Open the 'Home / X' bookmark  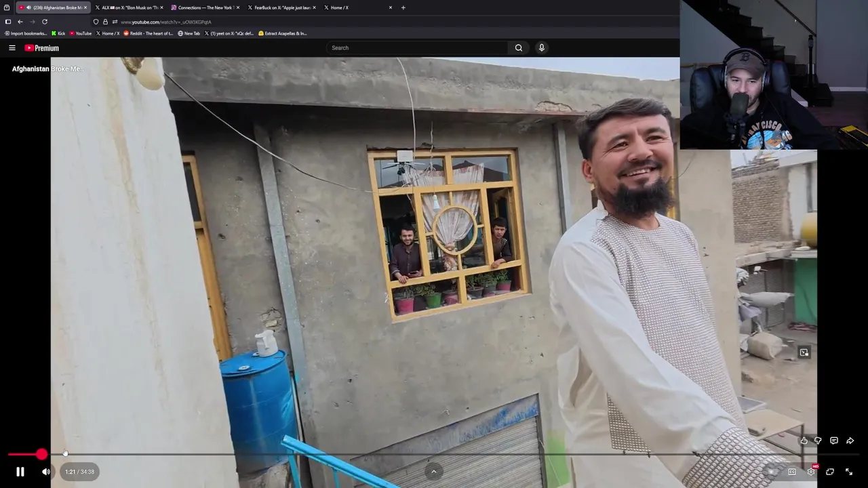tap(108, 33)
